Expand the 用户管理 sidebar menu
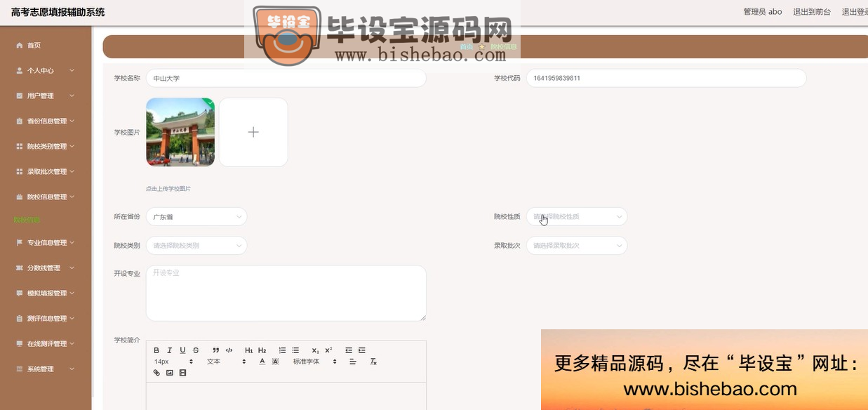This screenshot has height=410, width=868. (46, 95)
